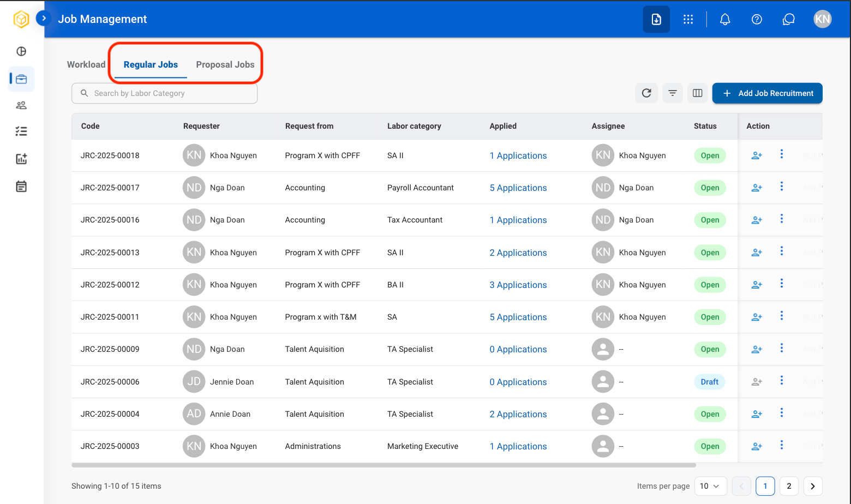851x504 pixels.
Task: Click the Search by Labor Category field
Action: (164, 93)
